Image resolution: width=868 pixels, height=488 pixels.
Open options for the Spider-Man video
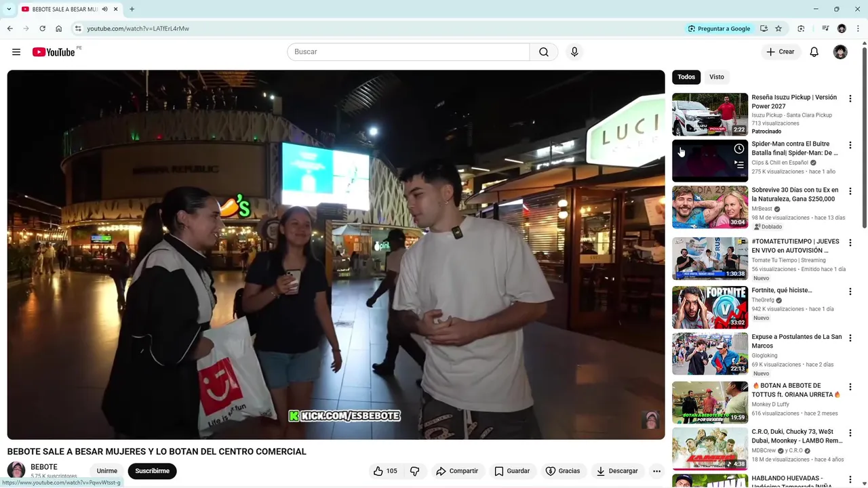tap(850, 145)
